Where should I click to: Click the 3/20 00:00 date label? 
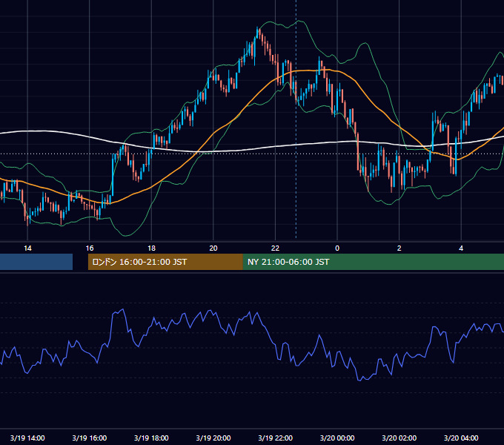337,438
